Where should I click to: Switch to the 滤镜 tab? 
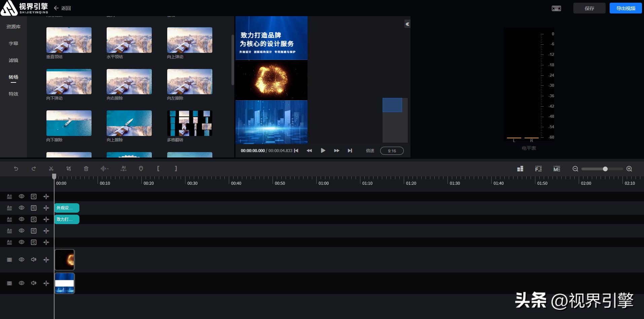(13, 60)
